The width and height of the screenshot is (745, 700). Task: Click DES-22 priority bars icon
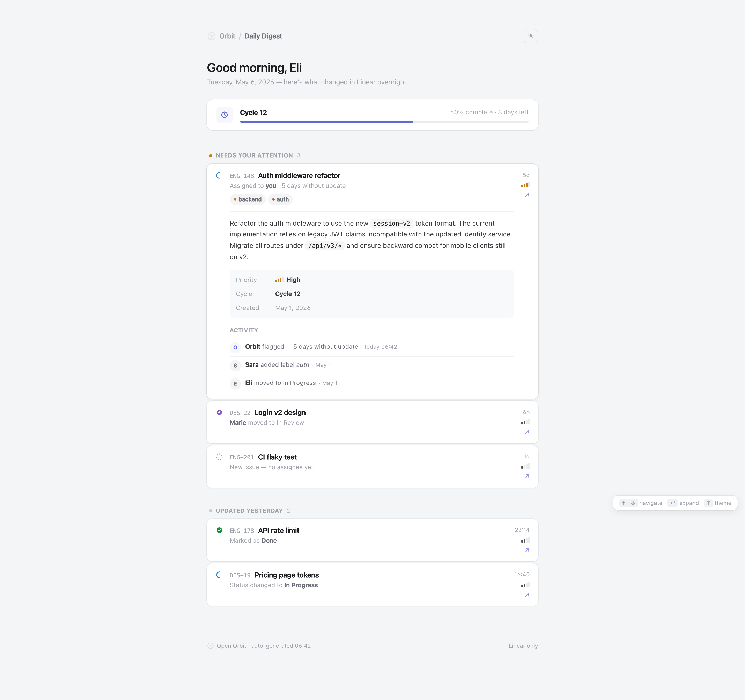click(x=525, y=422)
